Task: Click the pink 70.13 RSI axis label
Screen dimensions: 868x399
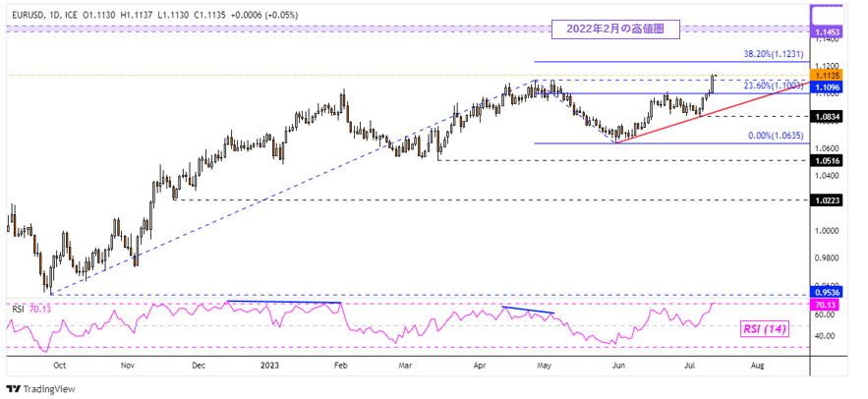Action: tap(827, 304)
